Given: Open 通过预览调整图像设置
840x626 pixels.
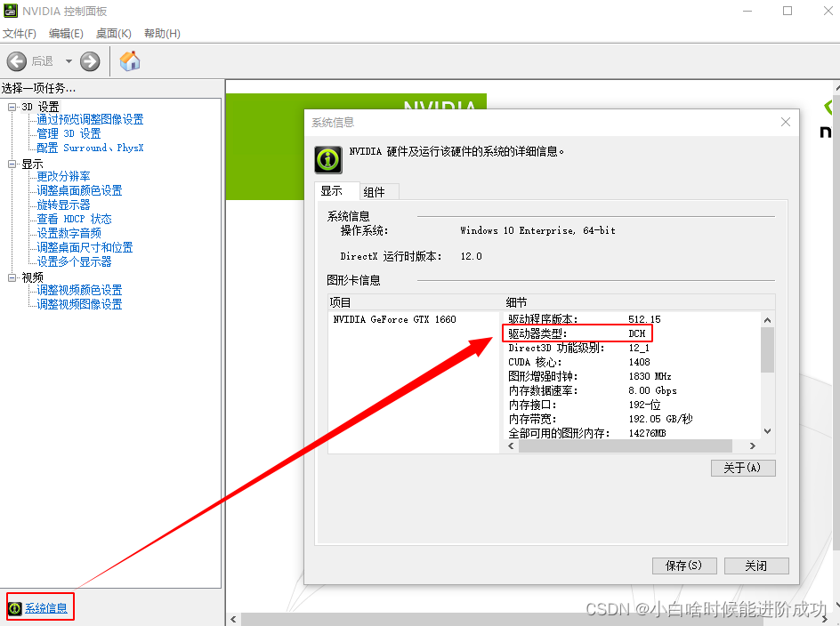Looking at the screenshot, I should pos(90,119).
